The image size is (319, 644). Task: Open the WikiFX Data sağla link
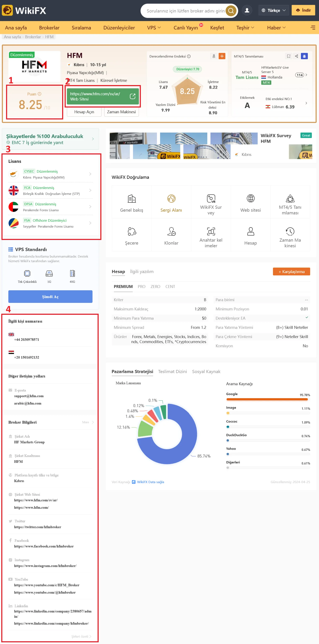[x=150, y=482]
